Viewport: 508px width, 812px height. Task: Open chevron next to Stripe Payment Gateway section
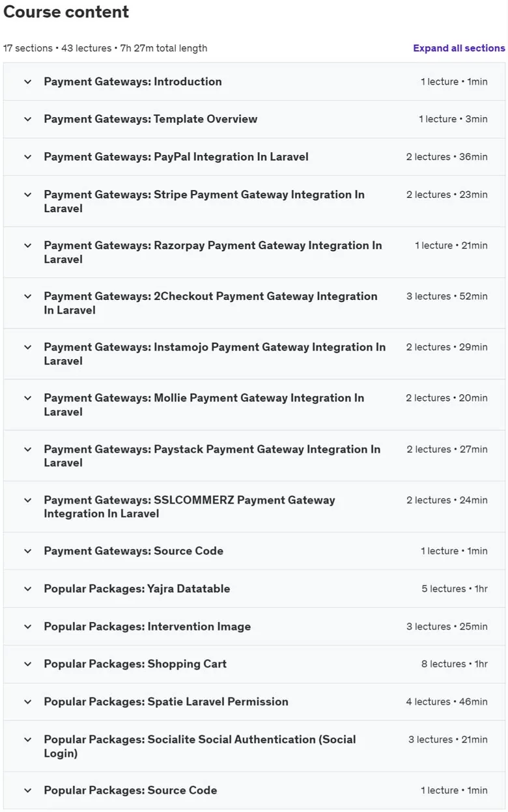click(27, 195)
